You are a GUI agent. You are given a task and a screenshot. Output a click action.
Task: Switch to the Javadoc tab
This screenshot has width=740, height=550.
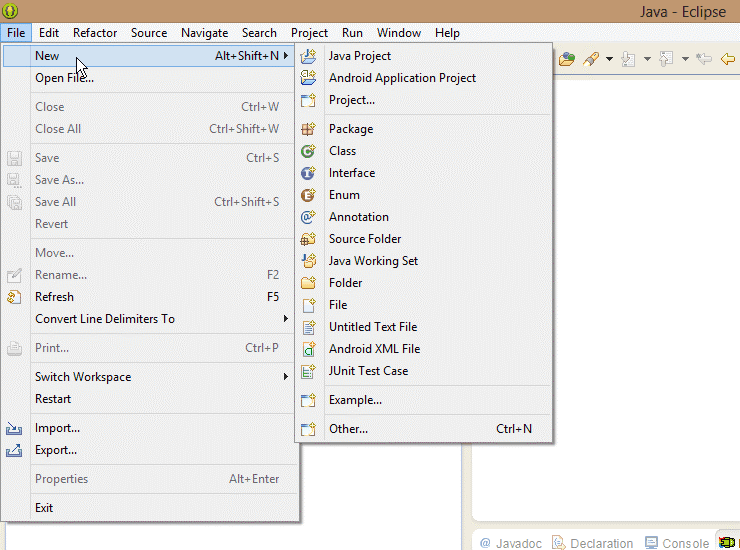(x=511, y=543)
